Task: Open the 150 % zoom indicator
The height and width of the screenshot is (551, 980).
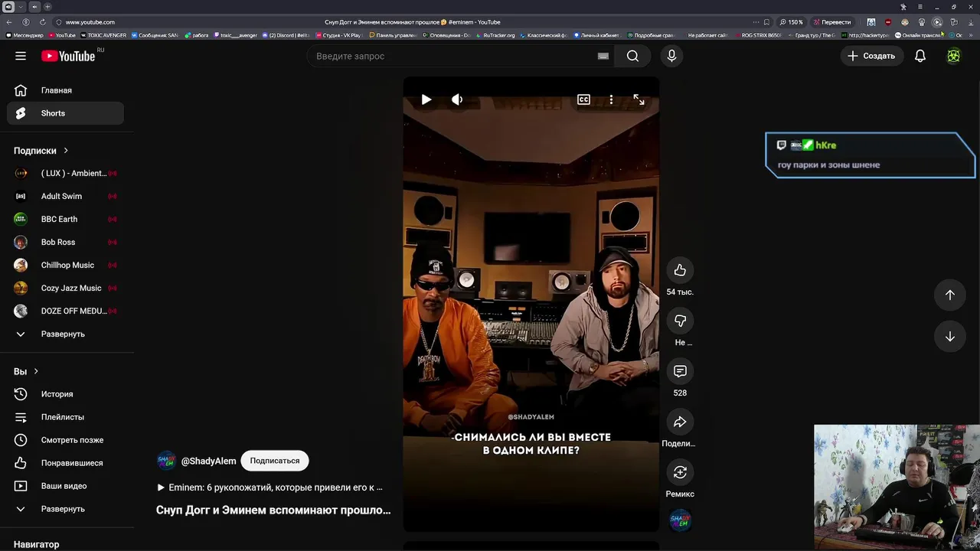Action: pos(792,22)
